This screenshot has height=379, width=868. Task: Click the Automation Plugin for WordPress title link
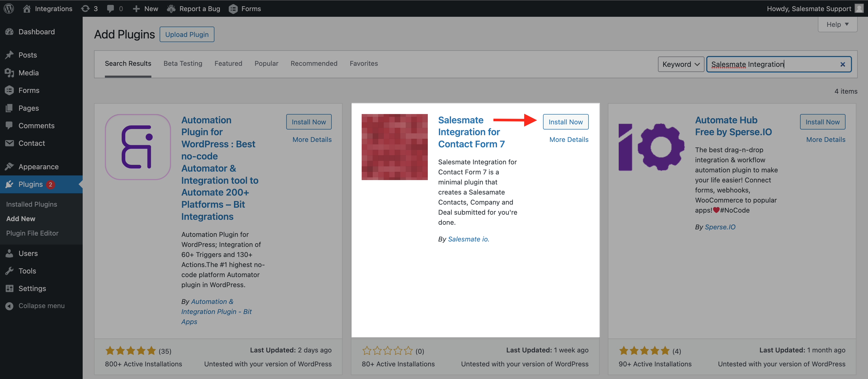[x=220, y=168]
